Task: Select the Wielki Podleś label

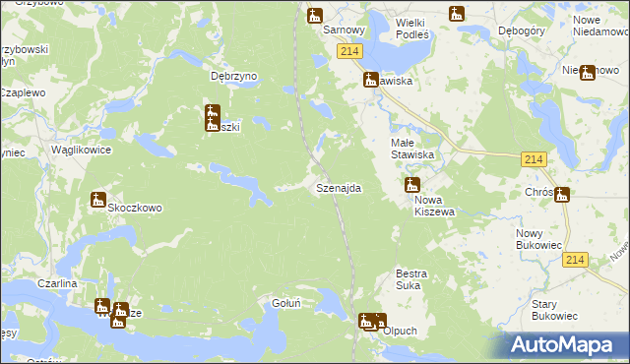Action: tap(412, 29)
